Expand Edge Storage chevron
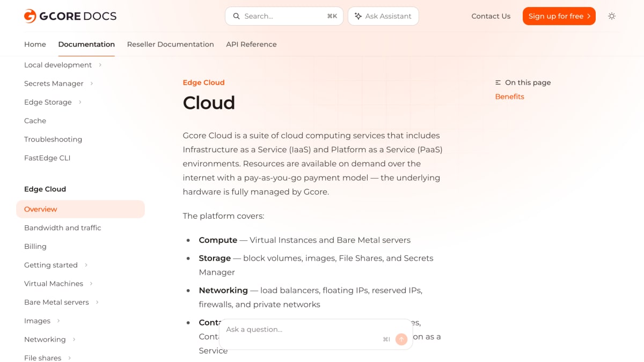The height and width of the screenshot is (362, 644). point(80,102)
